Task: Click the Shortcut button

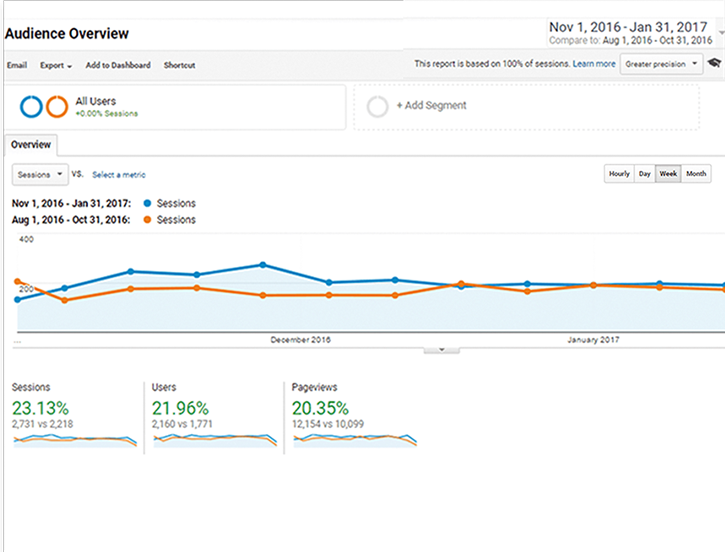Action: pos(179,65)
